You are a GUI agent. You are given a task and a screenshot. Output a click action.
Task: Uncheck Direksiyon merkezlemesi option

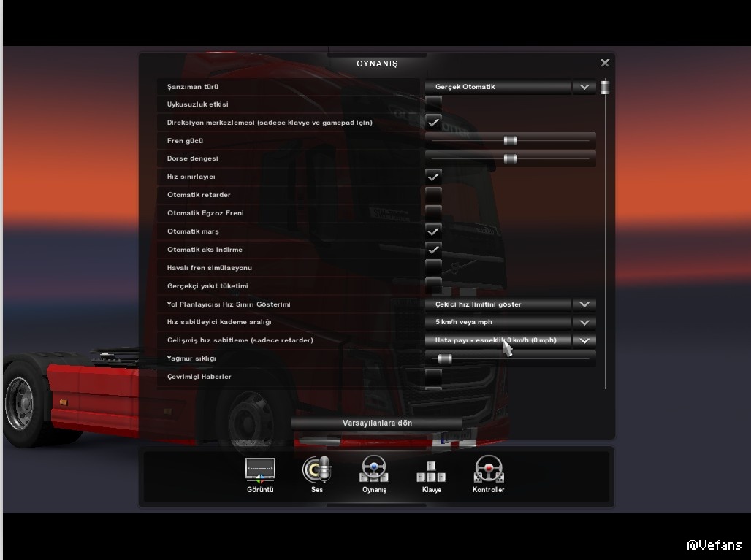pos(433,123)
